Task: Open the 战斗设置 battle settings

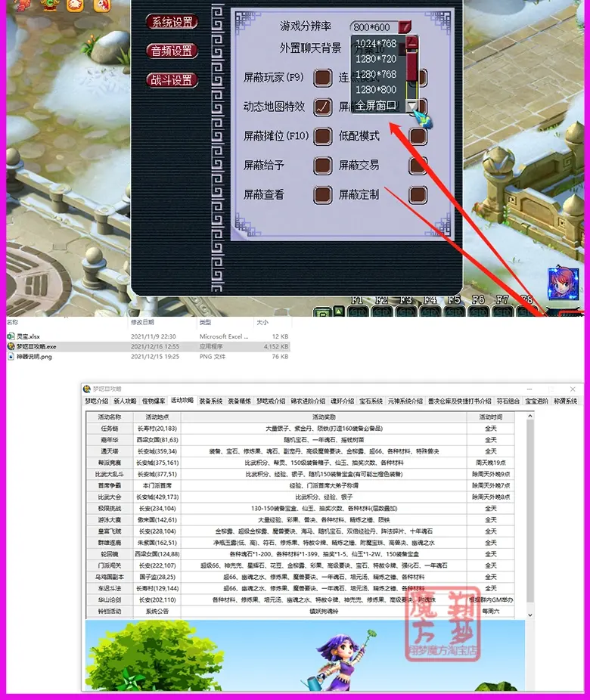Action: coord(172,80)
